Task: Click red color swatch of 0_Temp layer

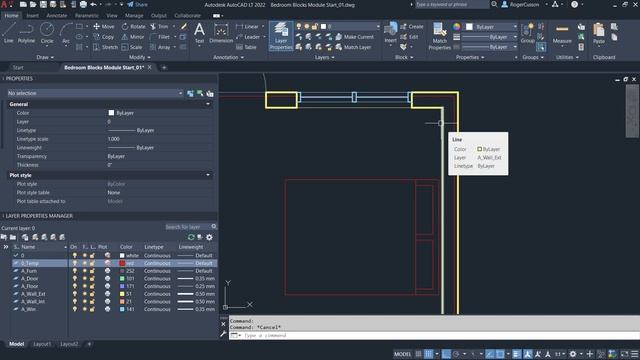Action: tap(122, 263)
